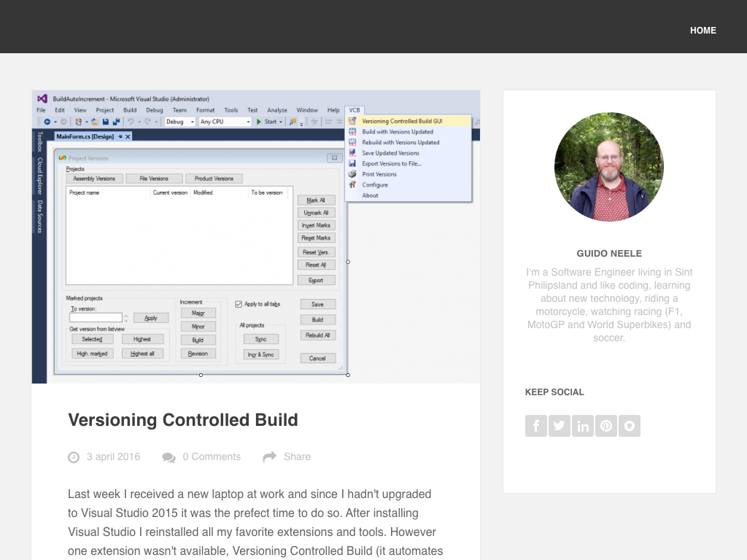Click the GUIDO NEELE author name
The height and width of the screenshot is (560, 747).
(x=609, y=253)
